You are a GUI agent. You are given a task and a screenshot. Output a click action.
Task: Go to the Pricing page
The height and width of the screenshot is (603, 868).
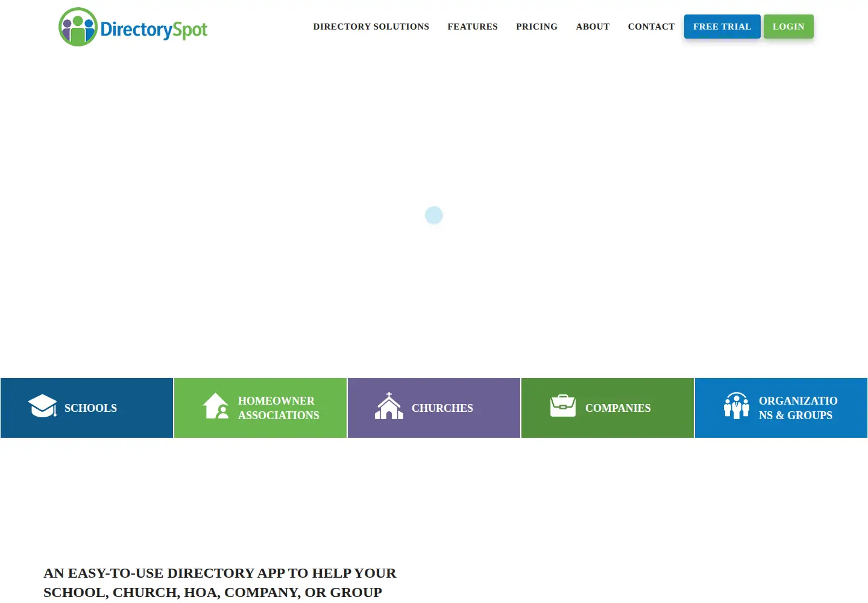tap(536, 27)
